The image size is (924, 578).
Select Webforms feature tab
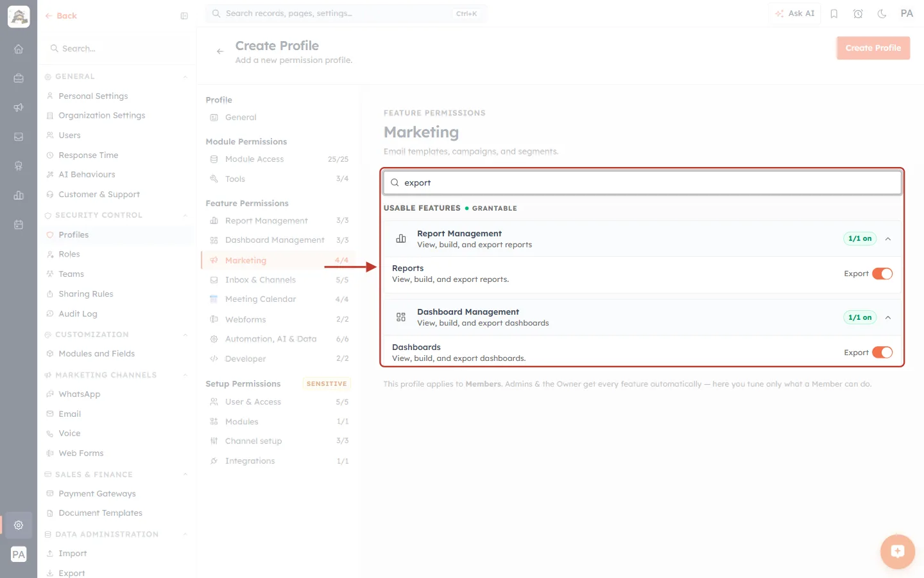[278, 320]
